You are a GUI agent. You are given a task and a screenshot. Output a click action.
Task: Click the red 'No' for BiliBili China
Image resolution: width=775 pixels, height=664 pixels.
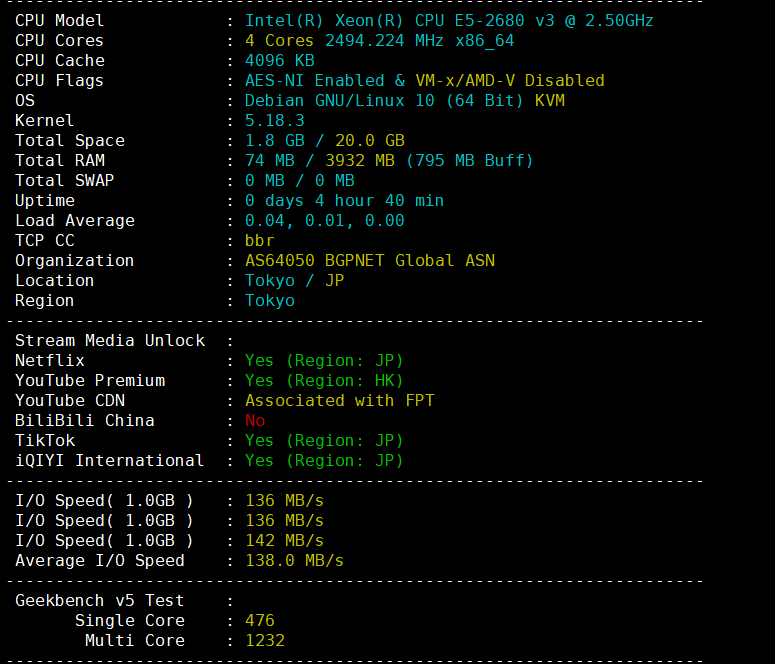click(x=255, y=420)
